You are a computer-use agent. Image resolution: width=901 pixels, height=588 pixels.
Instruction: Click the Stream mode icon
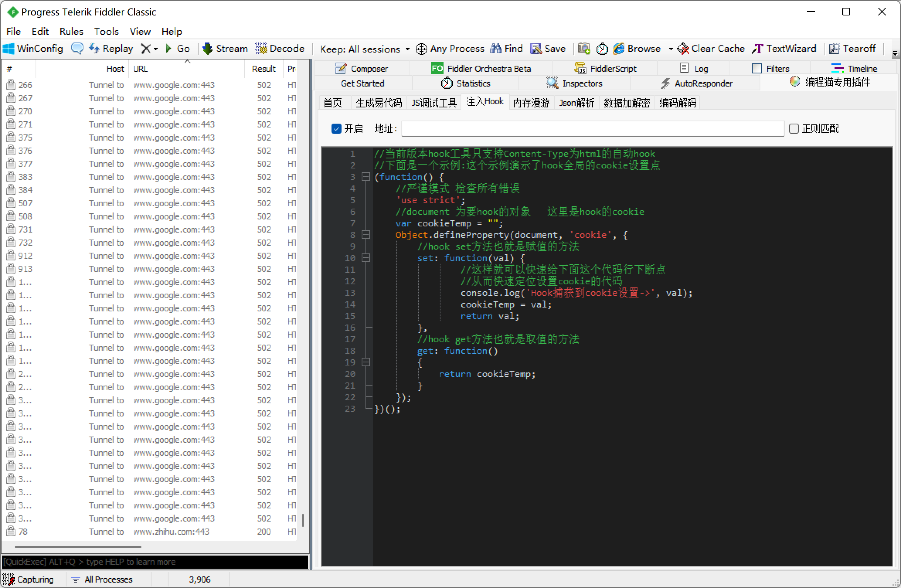[208, 49]
